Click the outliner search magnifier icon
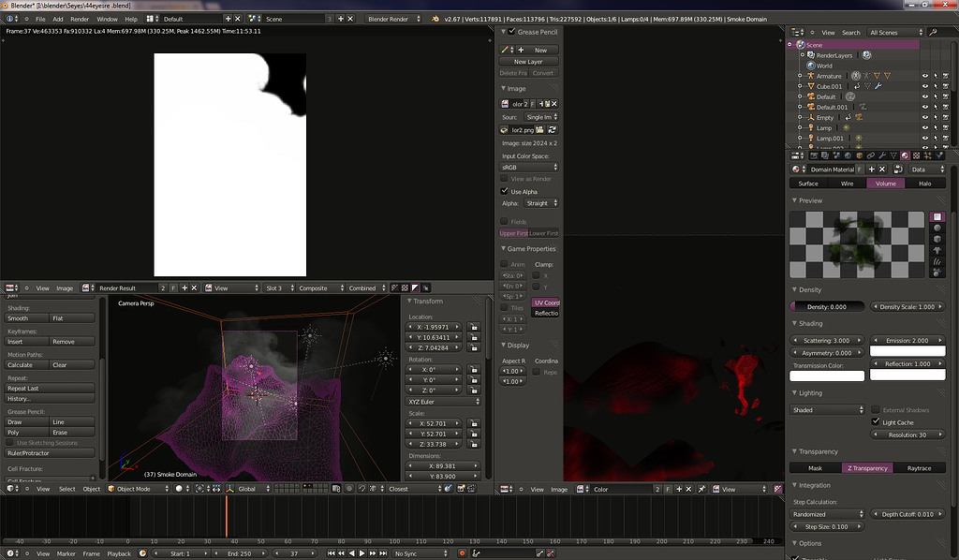Image resolution: width=959 pixels, height=560 pixels. pos(934,33)
